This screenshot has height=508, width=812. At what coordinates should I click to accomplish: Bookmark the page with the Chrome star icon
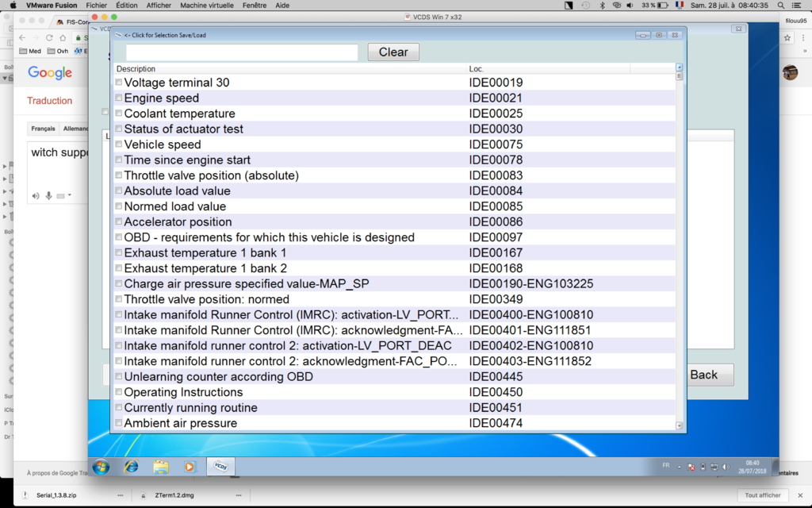click(x=787, y=37)
